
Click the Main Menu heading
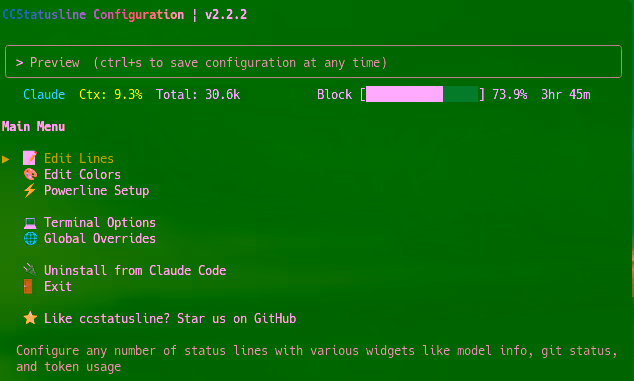34,127
